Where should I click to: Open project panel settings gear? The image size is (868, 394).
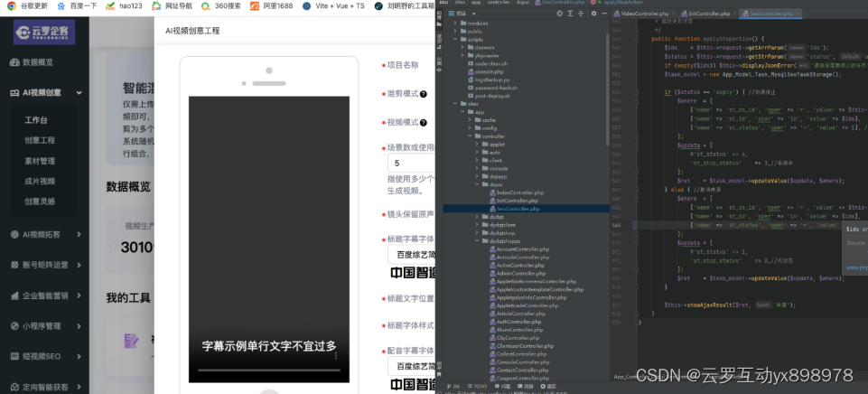click(x=593, y=14)
